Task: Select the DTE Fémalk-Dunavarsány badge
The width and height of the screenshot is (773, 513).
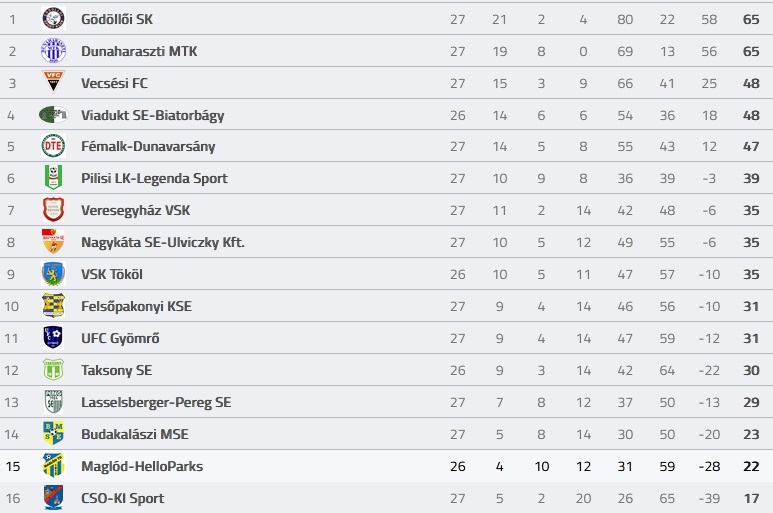Action: (x=53, y=146)
